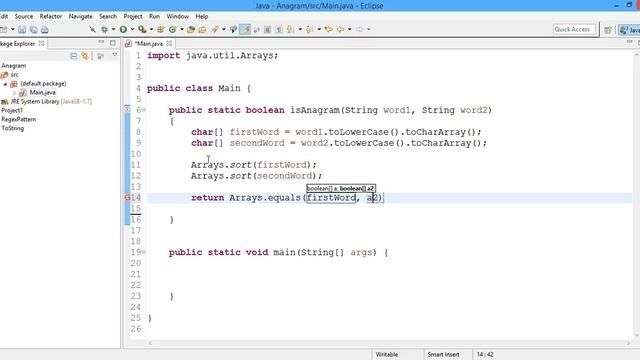Click the Save toolbar icon
Screen dimensions: 640x360
tap(22, 29)
